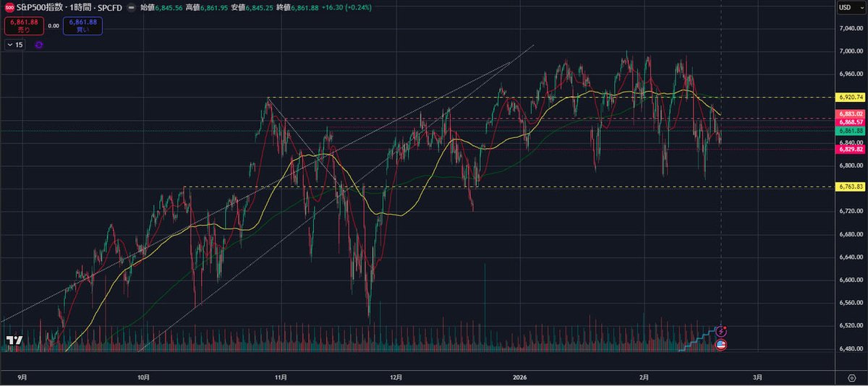Click the 6,480.00 price axis label
The width and height of the screenshot is (868, 386).
tap(852, 349)
